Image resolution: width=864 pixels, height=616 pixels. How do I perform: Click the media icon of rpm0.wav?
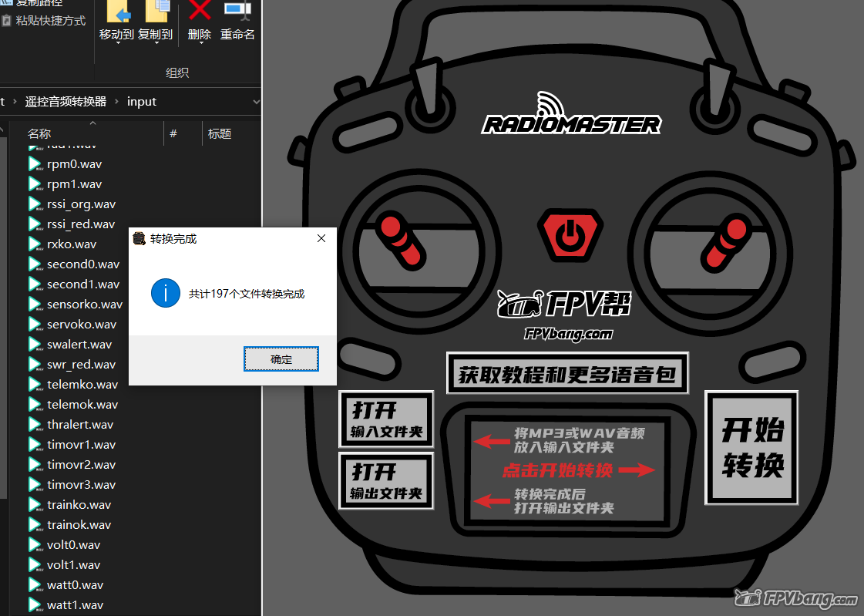pos(35,163)
